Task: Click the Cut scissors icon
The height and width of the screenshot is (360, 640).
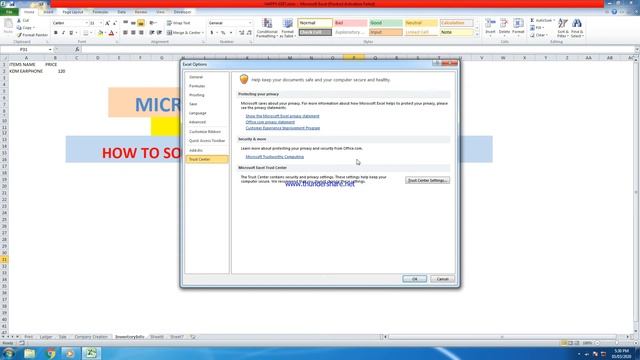Action: pos(19,20)
